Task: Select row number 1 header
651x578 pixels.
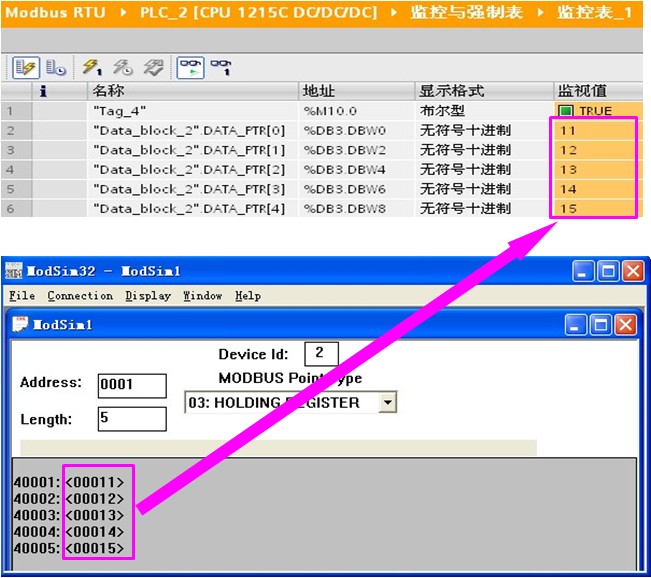Action: 16,111
